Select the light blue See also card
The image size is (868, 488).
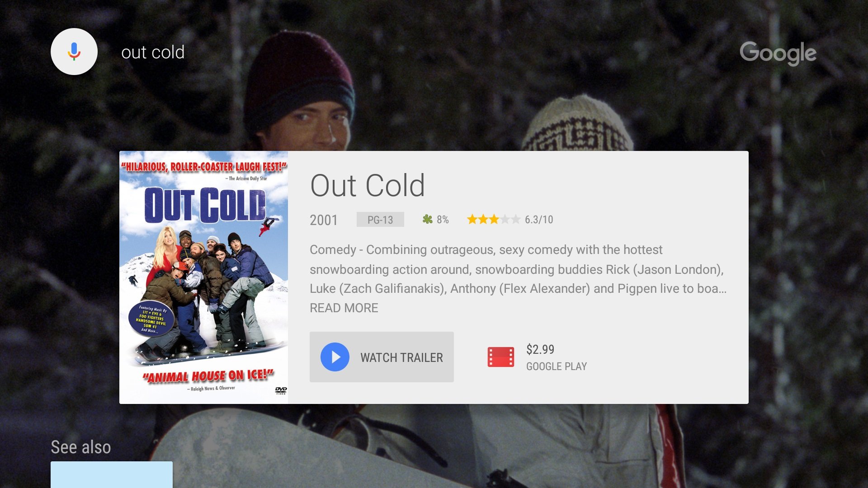pos(112,474)
